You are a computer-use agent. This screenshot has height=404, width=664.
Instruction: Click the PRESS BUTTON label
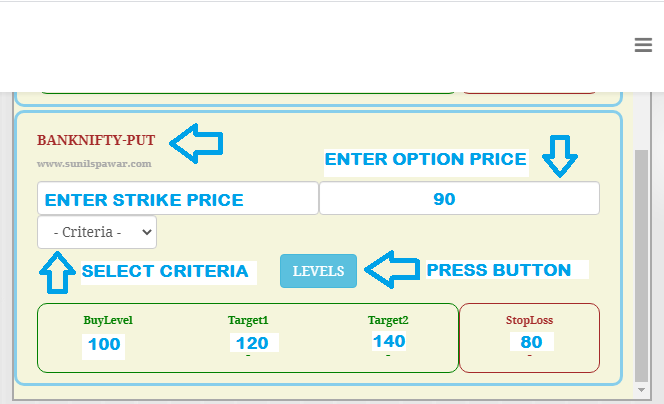point(498,270)
